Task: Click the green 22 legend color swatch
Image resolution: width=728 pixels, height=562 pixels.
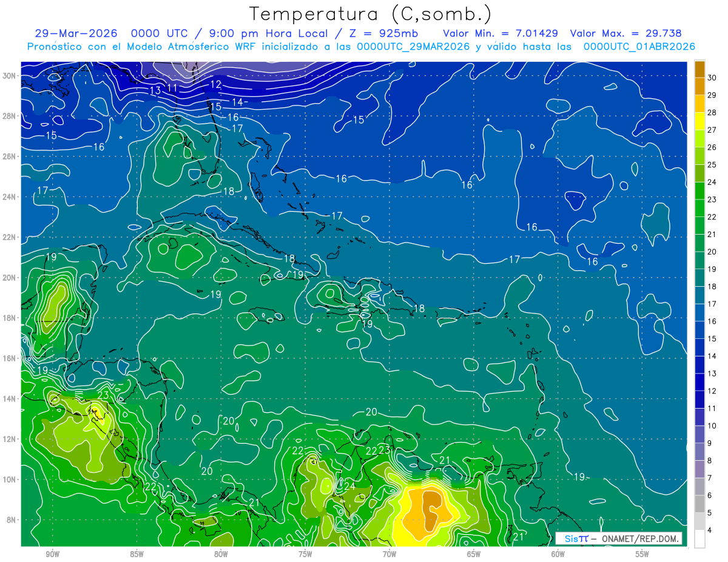Action: pos(699,208)
